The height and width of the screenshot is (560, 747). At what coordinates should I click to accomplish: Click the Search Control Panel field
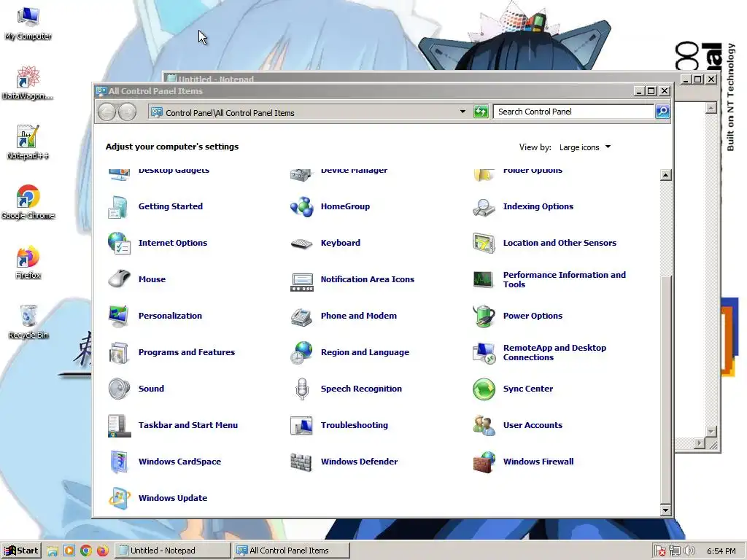[573, 112]
